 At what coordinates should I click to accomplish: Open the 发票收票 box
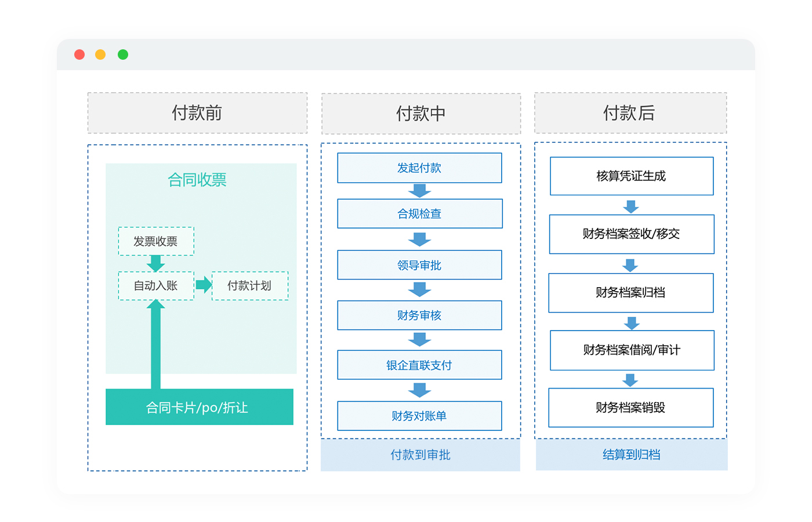[156, 241]
